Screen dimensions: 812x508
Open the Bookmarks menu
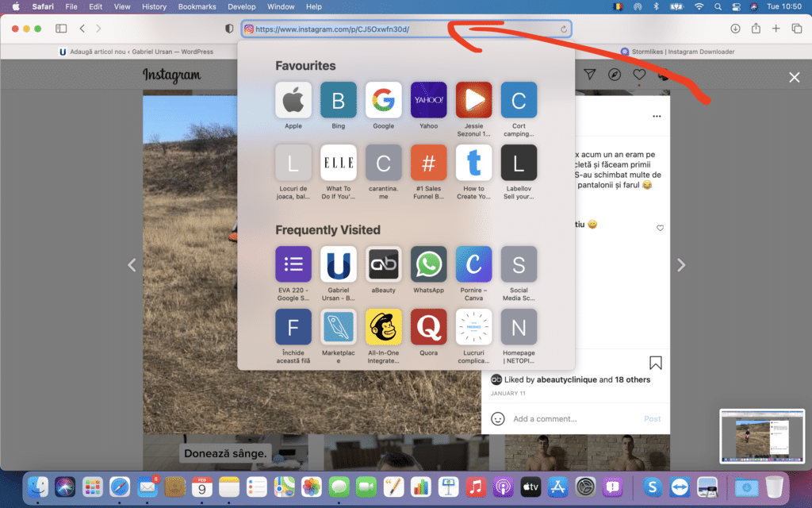(197, 6)
